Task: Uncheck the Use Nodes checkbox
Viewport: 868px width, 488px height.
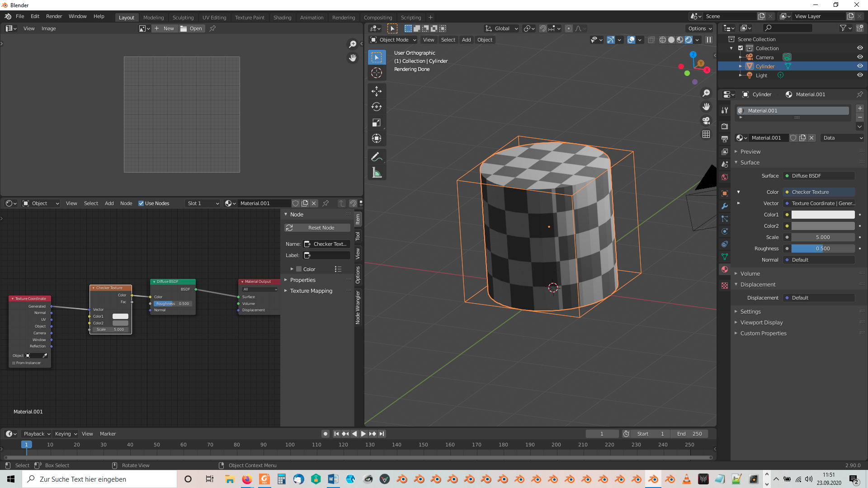Action: pos(141,203)
